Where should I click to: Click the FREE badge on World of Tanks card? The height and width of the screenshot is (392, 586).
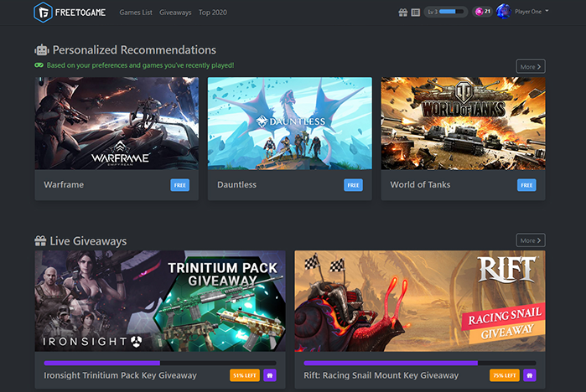click(x=526, y=185)
